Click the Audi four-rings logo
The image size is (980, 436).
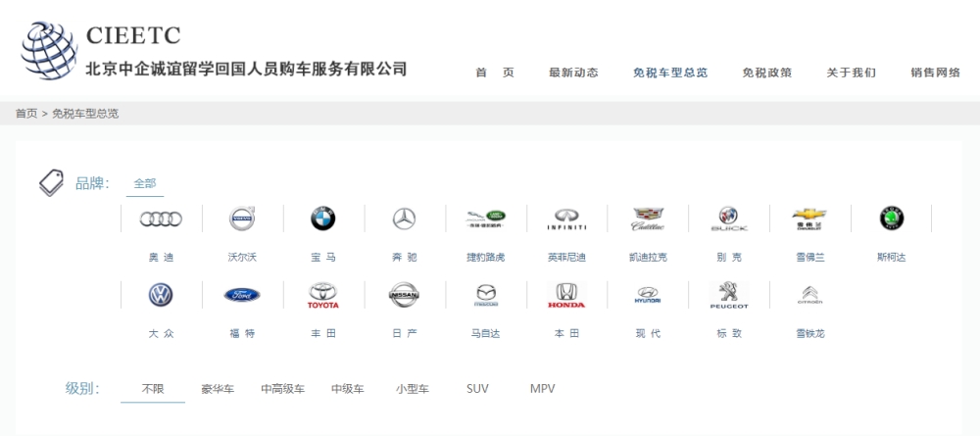point(161,218)
